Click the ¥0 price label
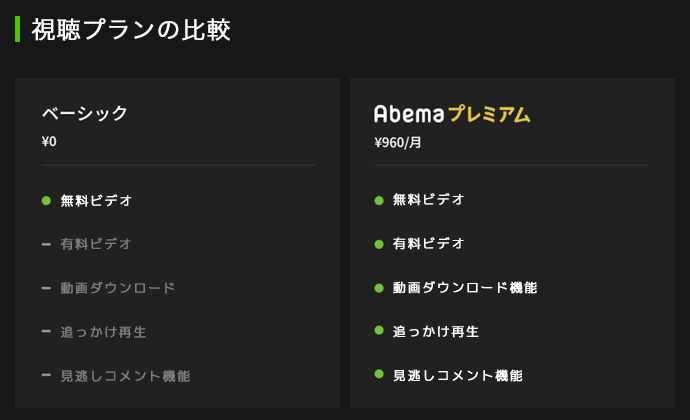The height and width of the screenshot is (420, 690). click(x=49, y=141)
